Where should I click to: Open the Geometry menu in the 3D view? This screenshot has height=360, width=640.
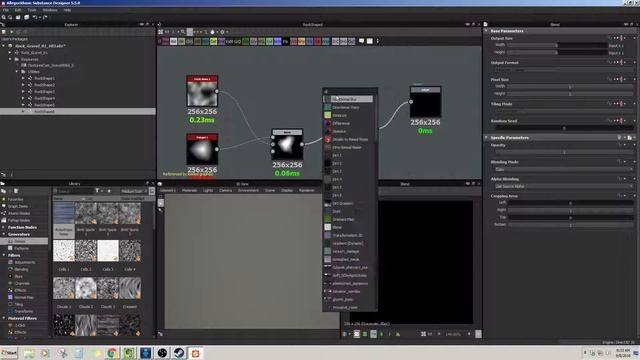[x=168, y=190]
